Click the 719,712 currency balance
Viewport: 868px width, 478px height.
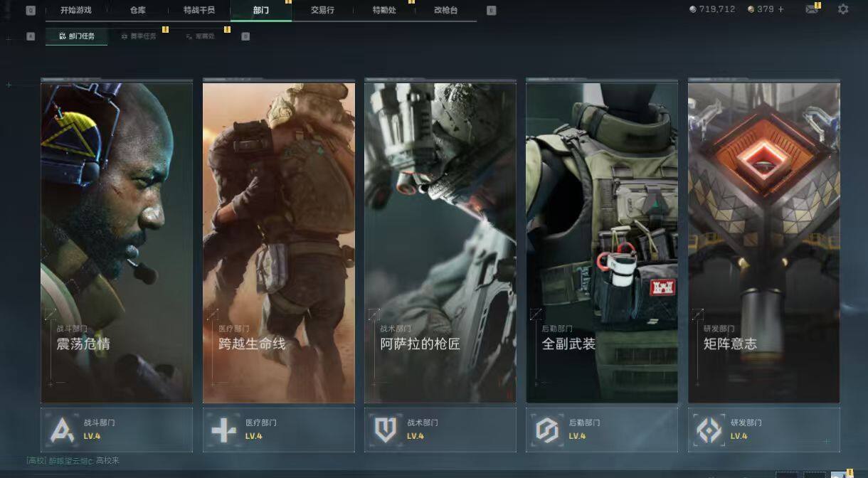717,9
